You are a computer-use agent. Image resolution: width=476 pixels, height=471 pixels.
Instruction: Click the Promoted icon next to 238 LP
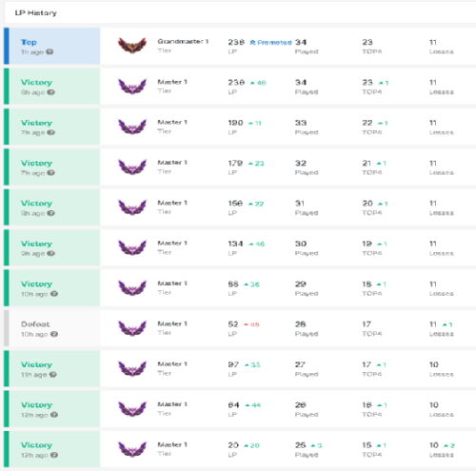click(x=252, y=42)
